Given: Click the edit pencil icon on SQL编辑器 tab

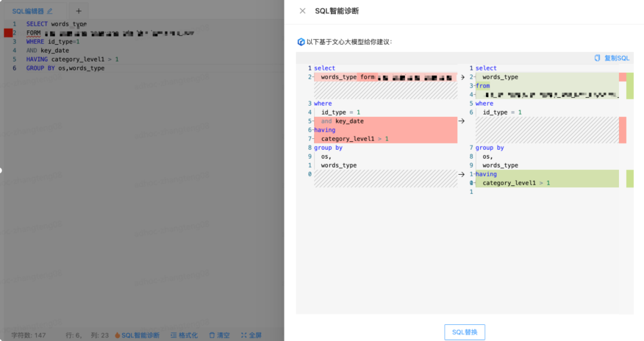Looking at the screenshot, I should [49, 11].
